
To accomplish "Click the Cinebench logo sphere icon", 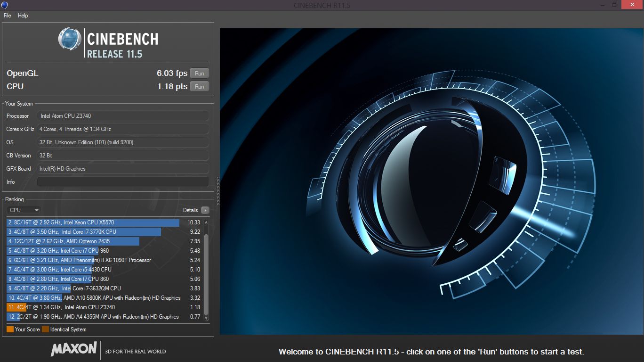I will click(x=70, y=39).
